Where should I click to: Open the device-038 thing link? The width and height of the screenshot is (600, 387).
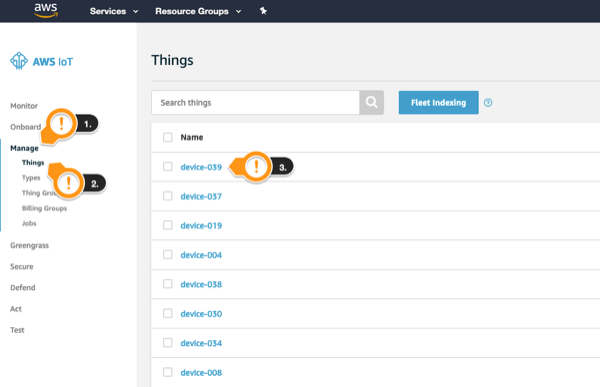click(x=201, y=284)
